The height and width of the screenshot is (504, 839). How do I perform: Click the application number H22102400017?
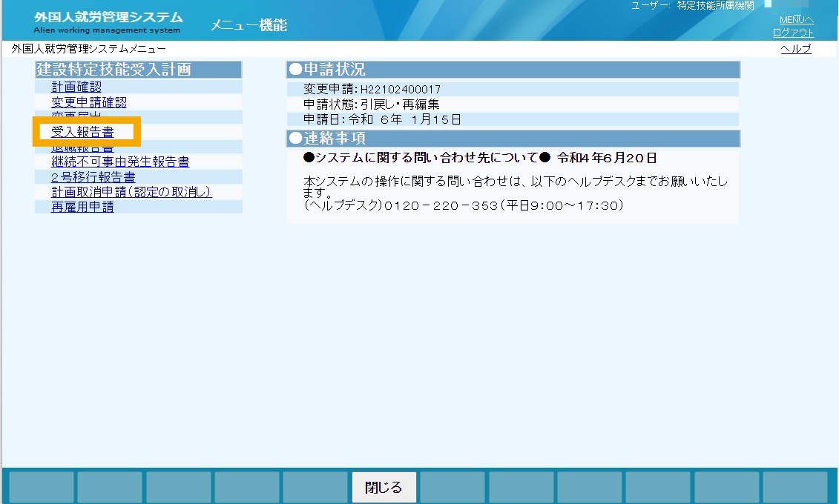[401, 89]
